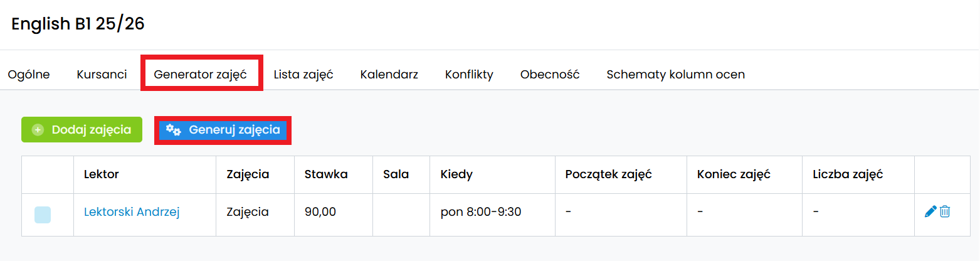
Task: Delete the row using the trash icon
Action: (x=945, y=212)
